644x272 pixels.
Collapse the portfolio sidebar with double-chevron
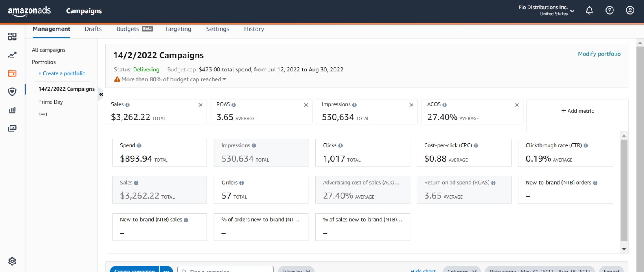[x=101, y=94]
